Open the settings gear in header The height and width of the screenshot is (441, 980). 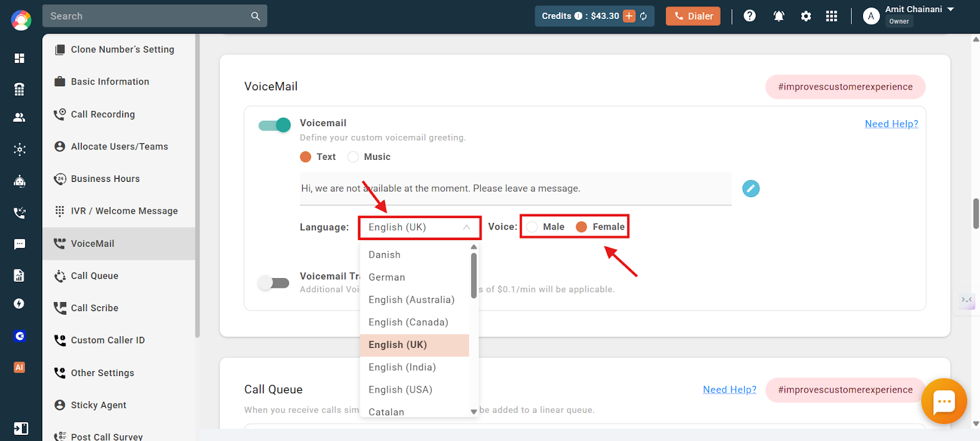click(806, 17)
